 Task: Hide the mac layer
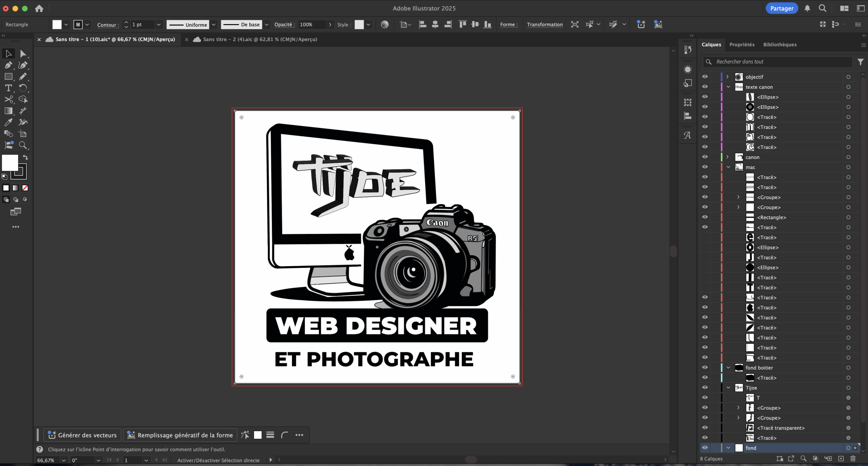(705, 167)
